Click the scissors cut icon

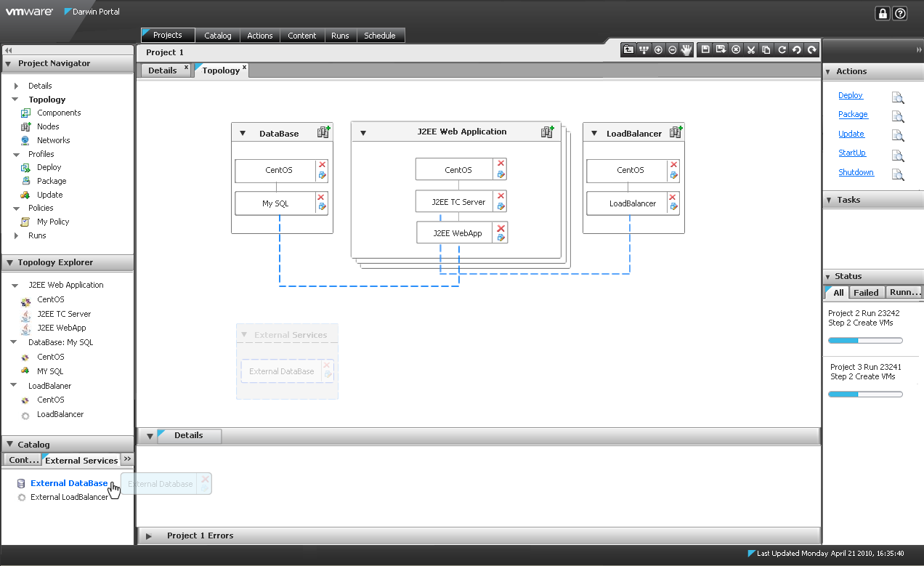point(751,49)
